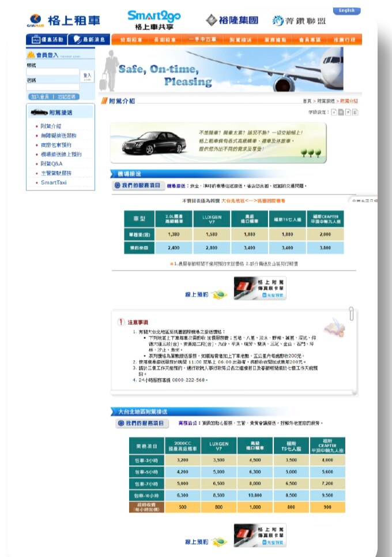
Task: Open the Smart2go 格上車共享 logo link
Action: click(x=154, y=20)
